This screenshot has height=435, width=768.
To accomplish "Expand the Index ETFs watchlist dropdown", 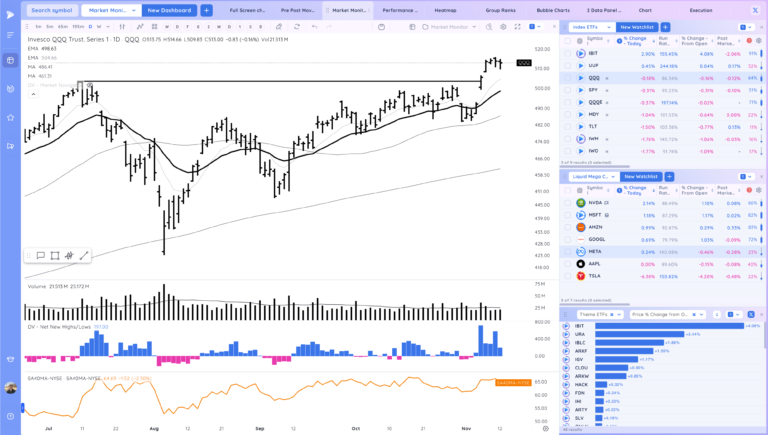I will coord(589,27).
